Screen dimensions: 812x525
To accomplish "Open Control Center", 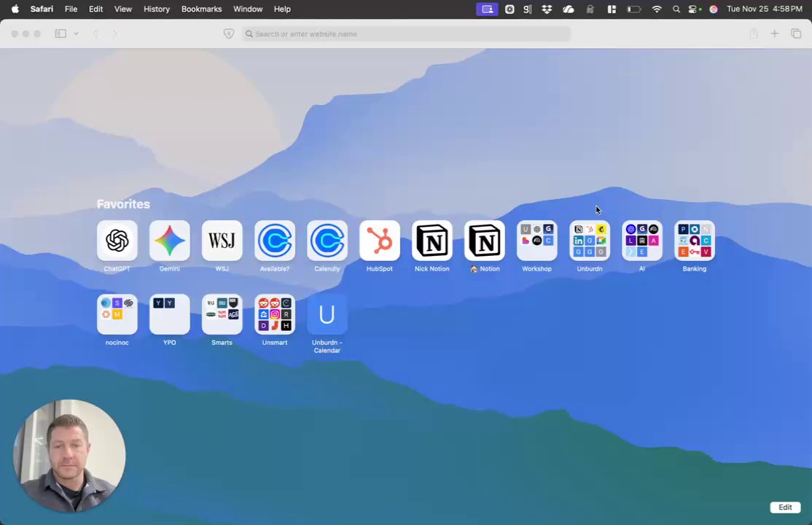I will [x=695, y=9].
